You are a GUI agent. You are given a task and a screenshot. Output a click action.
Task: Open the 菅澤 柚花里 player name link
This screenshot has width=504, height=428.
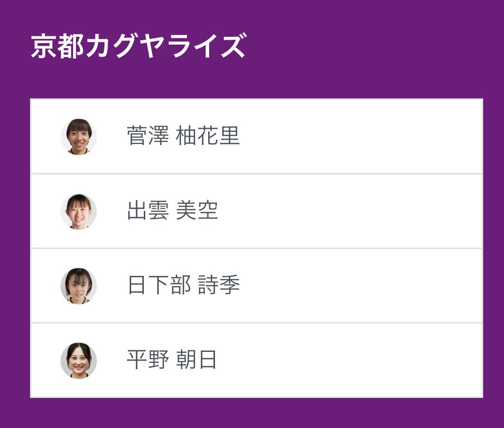[183, 136]
